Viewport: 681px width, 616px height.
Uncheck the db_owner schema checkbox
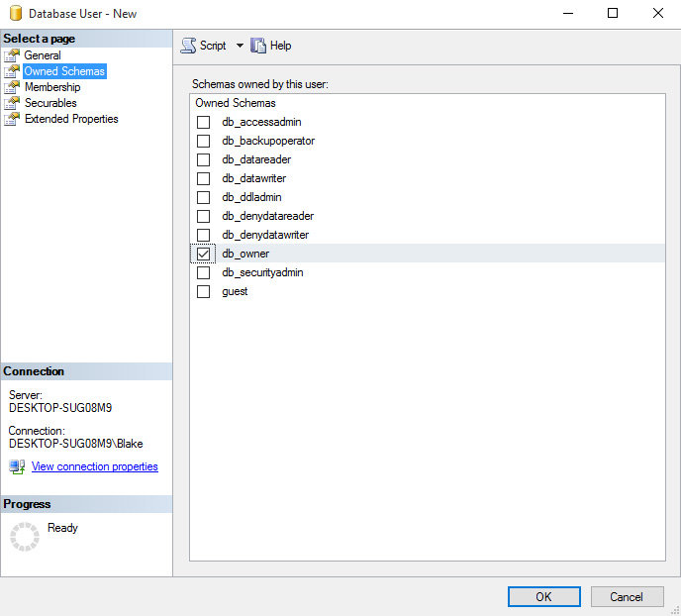pos(204,255)
